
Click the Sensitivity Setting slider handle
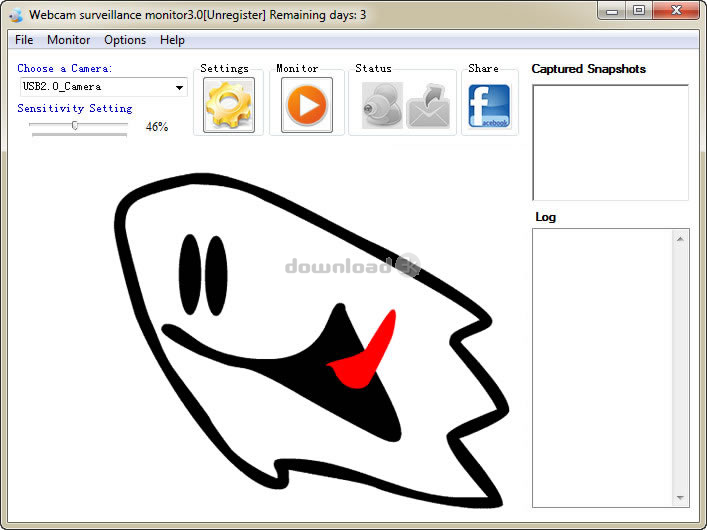pyautogui.click(x=75, y=126)
